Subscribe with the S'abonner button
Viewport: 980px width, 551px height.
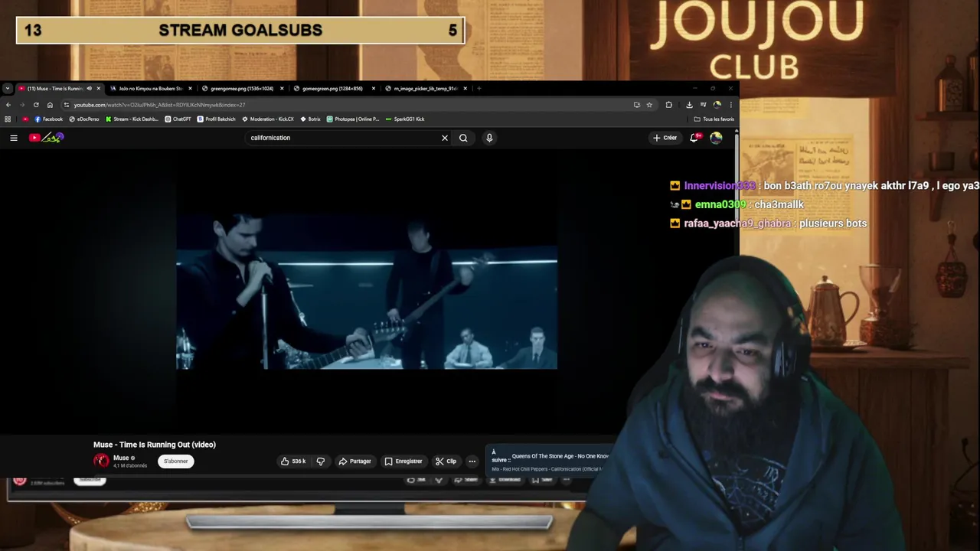[x=176, y=461]
